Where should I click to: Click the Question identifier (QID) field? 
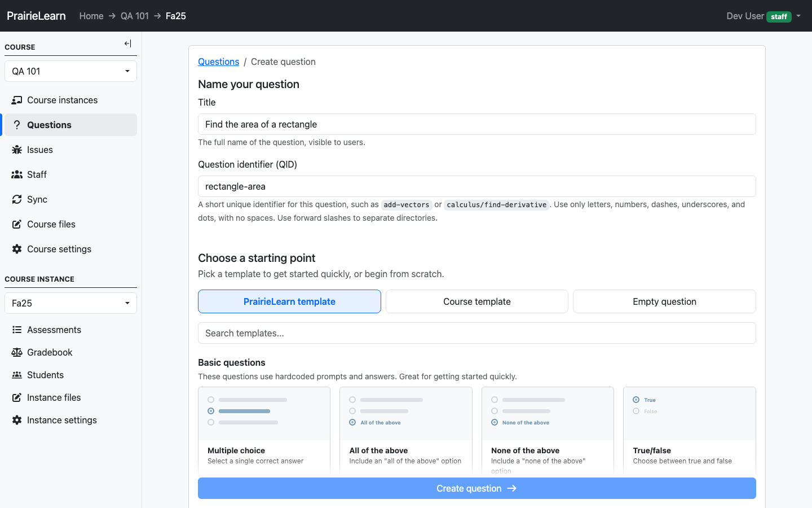[477, 186]
